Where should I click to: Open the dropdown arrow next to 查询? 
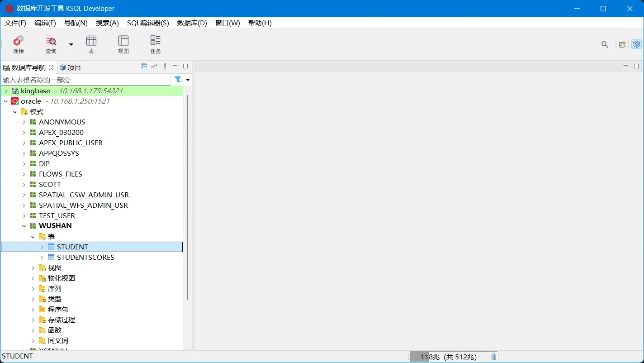[x=71, y=44]
